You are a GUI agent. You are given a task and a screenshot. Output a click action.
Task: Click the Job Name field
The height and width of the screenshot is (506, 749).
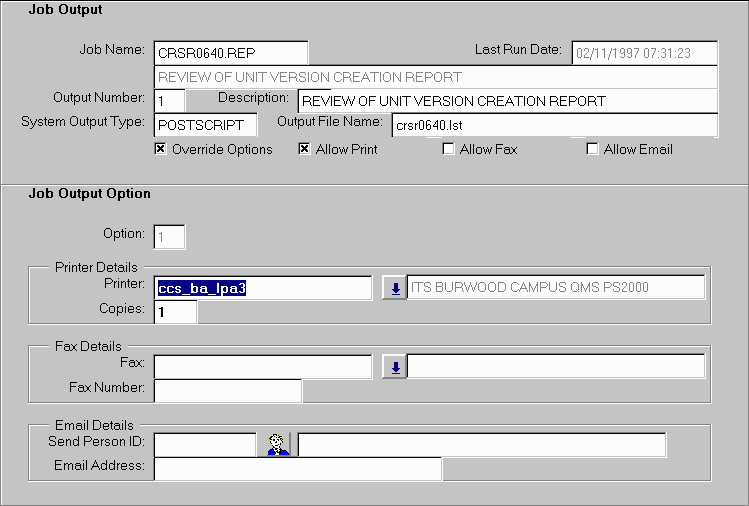click(x=230, y=52)
